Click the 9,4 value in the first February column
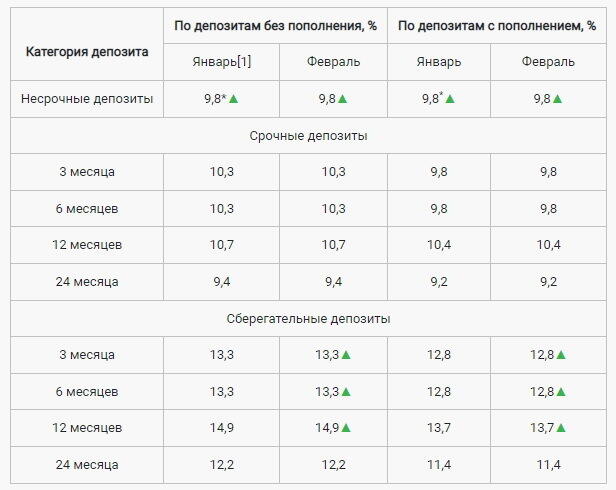Image resolution: width=616 pixels, height=490 pixels. point(331,282)
